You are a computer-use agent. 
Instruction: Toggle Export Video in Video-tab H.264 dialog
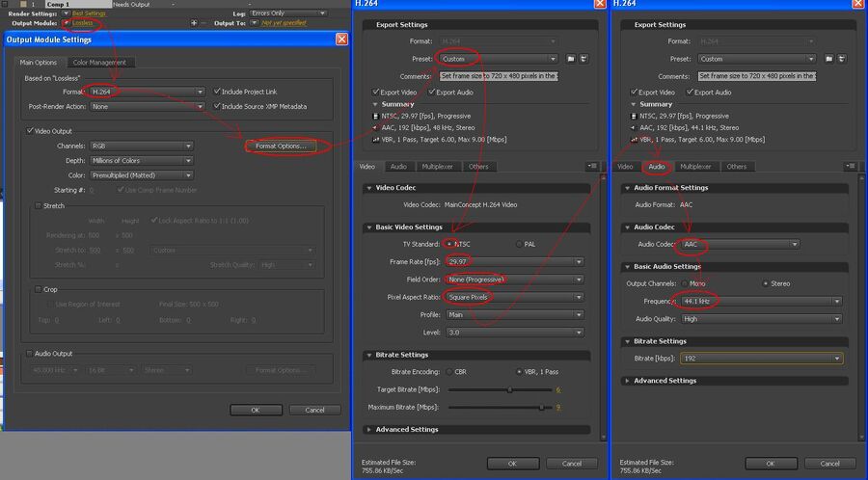[x=376, y=92]
